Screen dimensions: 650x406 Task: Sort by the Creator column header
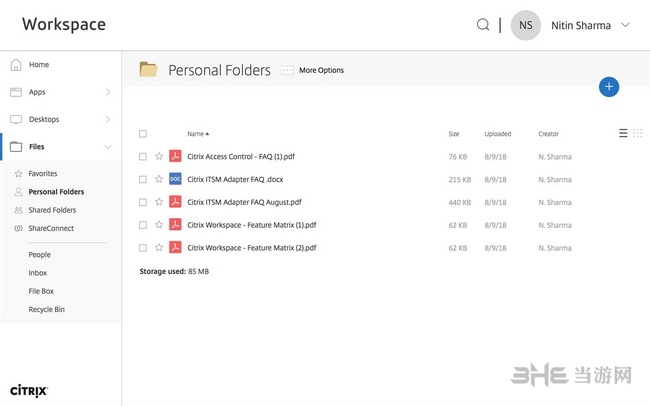[548, 134]
